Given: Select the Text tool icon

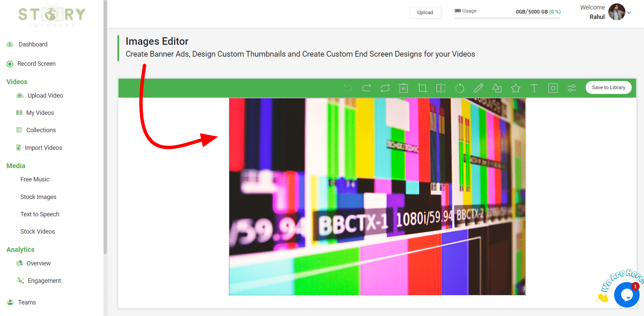Looking at the screenshot, I should point(534,88).
